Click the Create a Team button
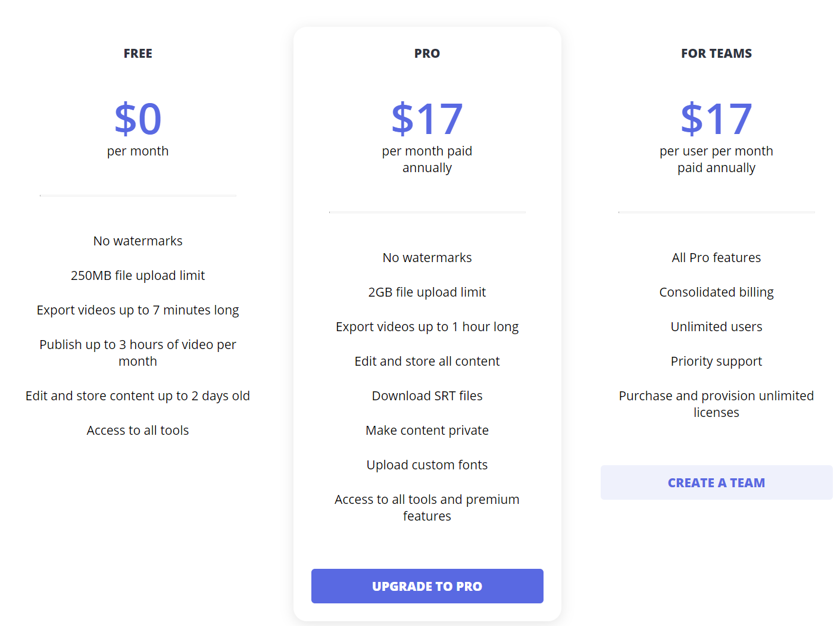 pos(716,482)
